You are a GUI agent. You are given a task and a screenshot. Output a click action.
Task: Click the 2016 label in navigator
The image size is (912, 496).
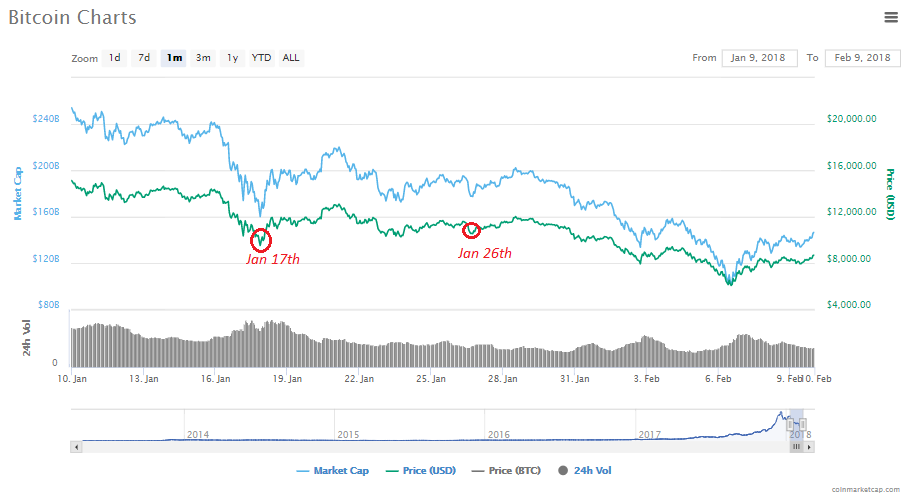tap(498, 434)
